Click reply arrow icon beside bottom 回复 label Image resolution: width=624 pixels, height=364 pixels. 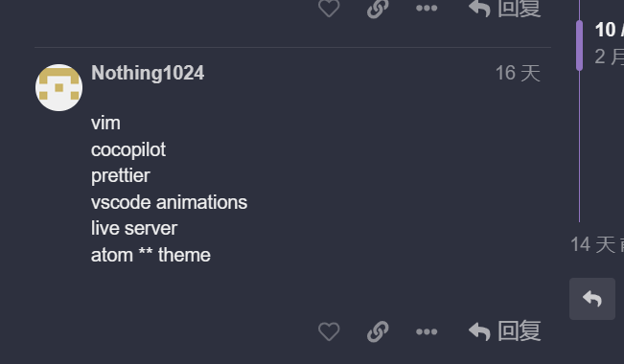479,331
